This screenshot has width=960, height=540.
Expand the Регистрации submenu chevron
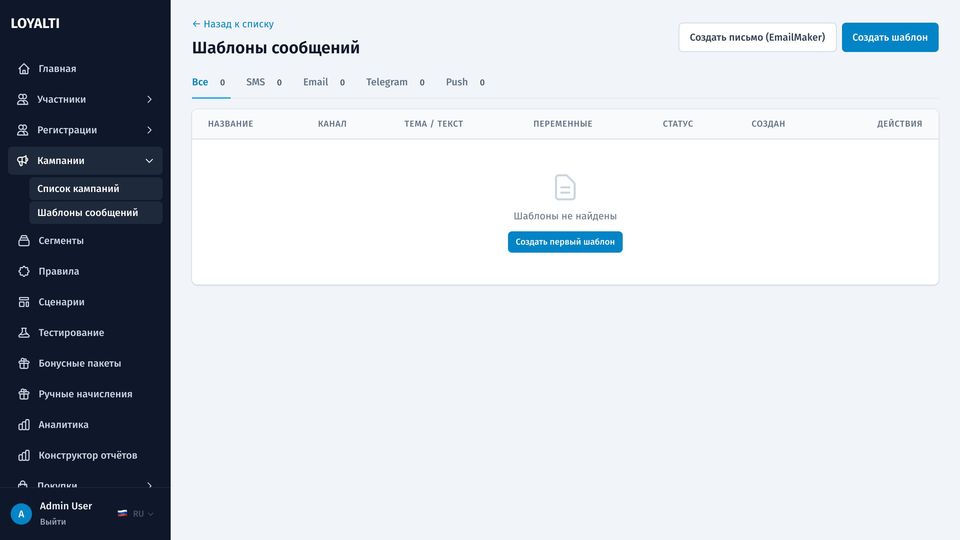(x=149, y=130)
